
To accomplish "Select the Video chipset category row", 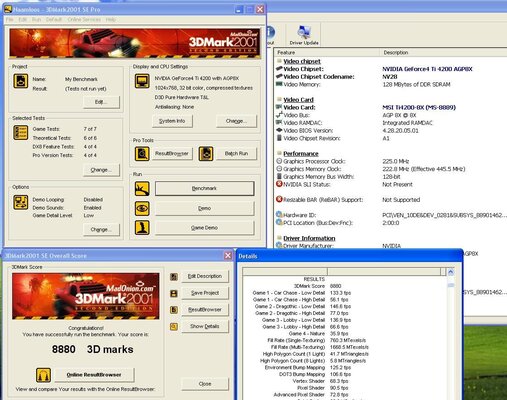I will coord(302,61).
